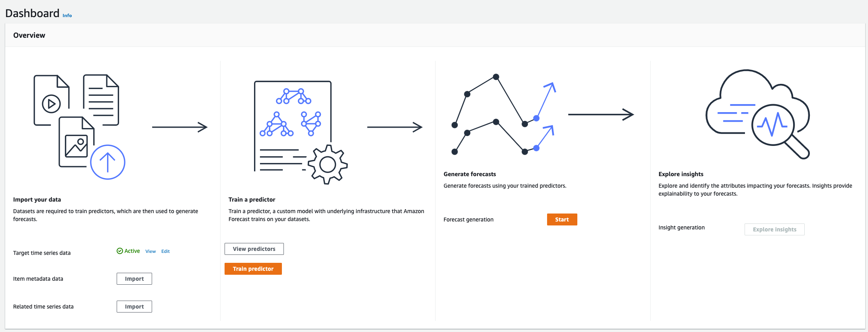Screen dimensions: 868x332
Task: Open View predictors
Action: 254,249
